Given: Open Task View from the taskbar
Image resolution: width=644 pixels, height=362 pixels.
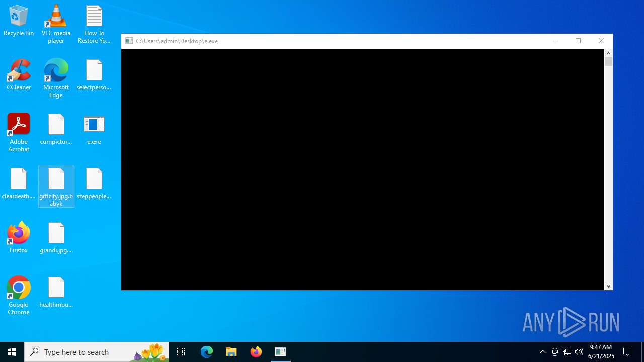Looking at the screenshot, I should pyautogui.click(x=181, y=352).
